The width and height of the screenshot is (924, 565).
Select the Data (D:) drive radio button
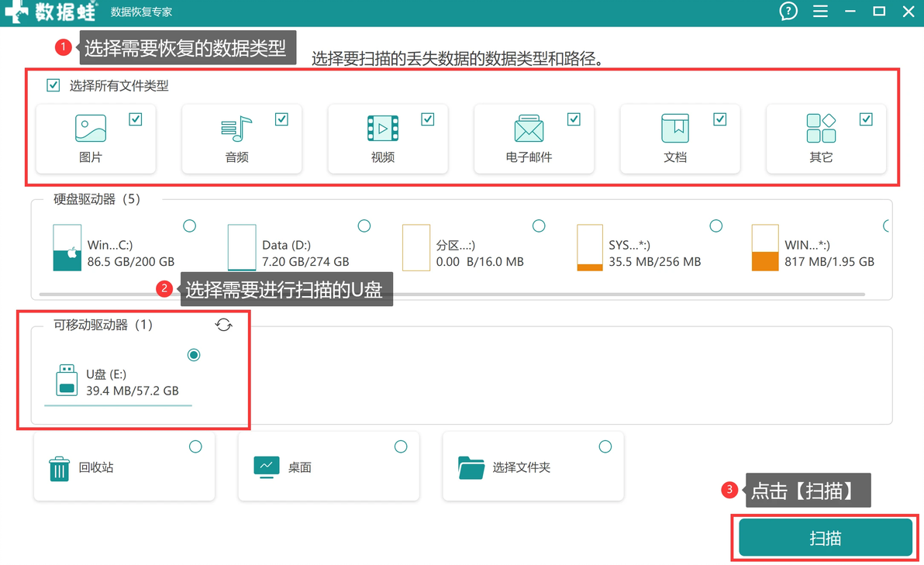point(364,226)
